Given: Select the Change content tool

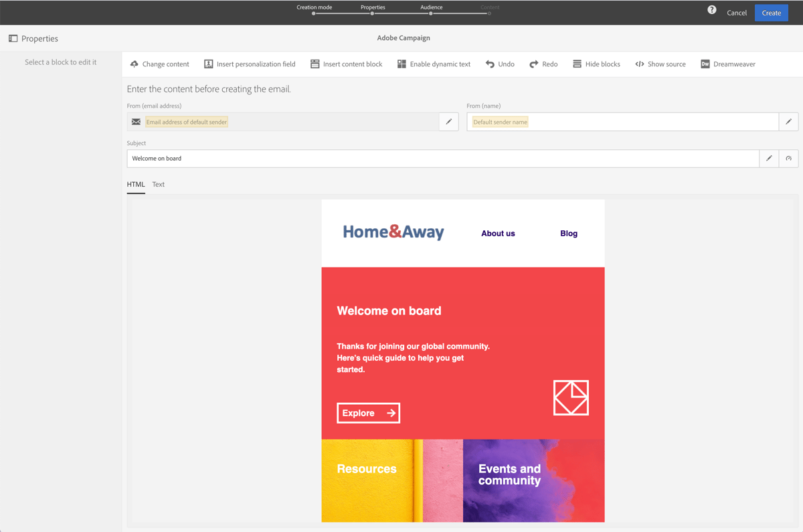Looking at the screenshot, I should pyautogui.click(x=159, y=64).
